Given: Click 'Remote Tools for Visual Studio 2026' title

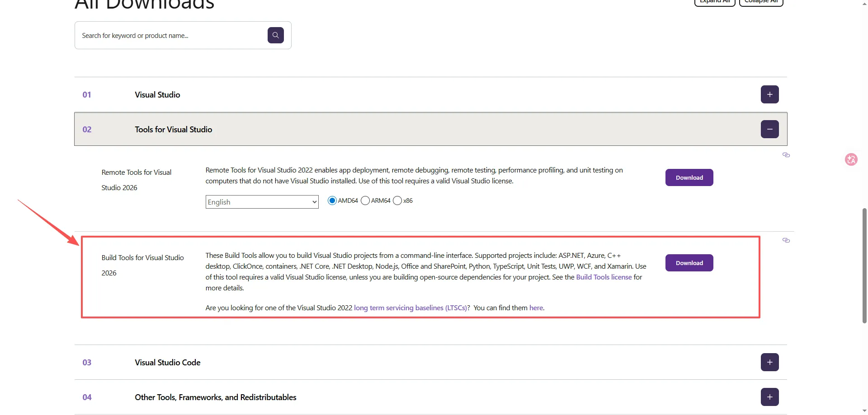Looking at the screenshot, I should [137, 180].
